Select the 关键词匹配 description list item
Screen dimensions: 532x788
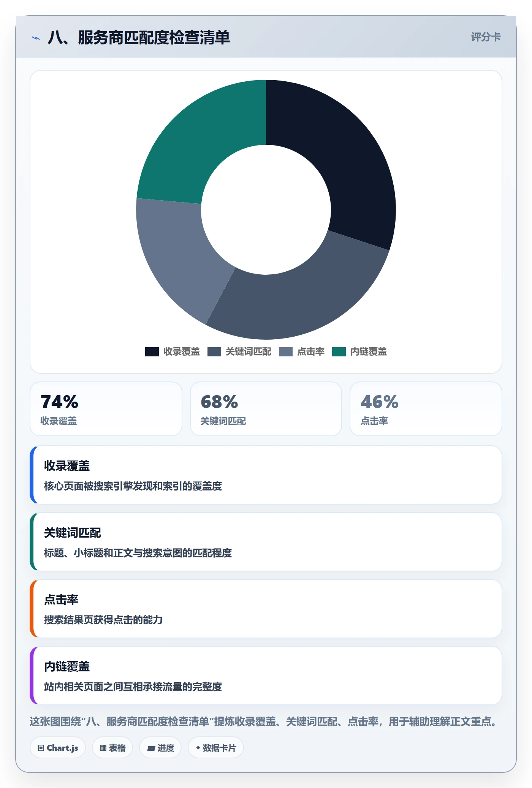[x=266, y=542]
